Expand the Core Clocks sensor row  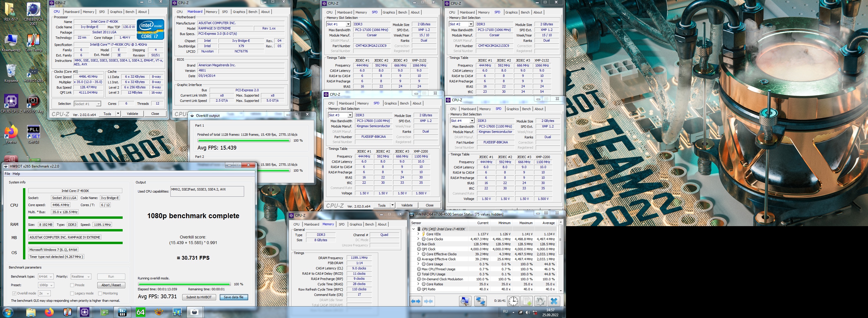tap(418, 239)
